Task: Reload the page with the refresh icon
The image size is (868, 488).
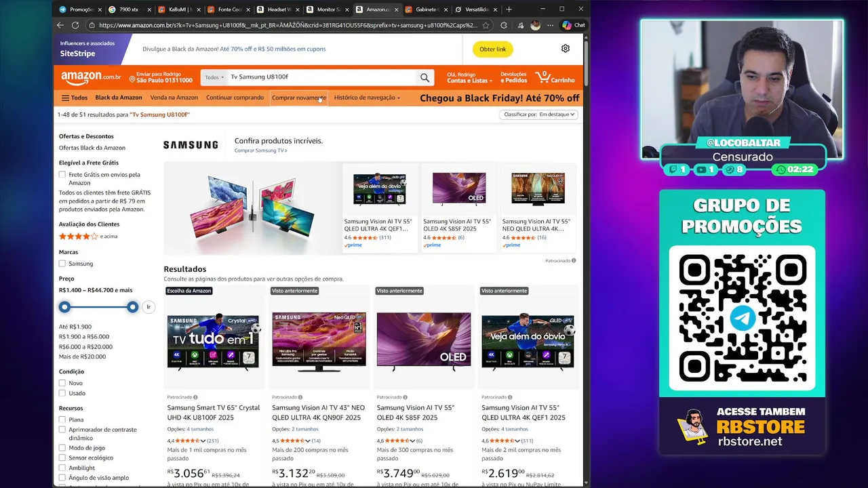Action: pos(75,25)
